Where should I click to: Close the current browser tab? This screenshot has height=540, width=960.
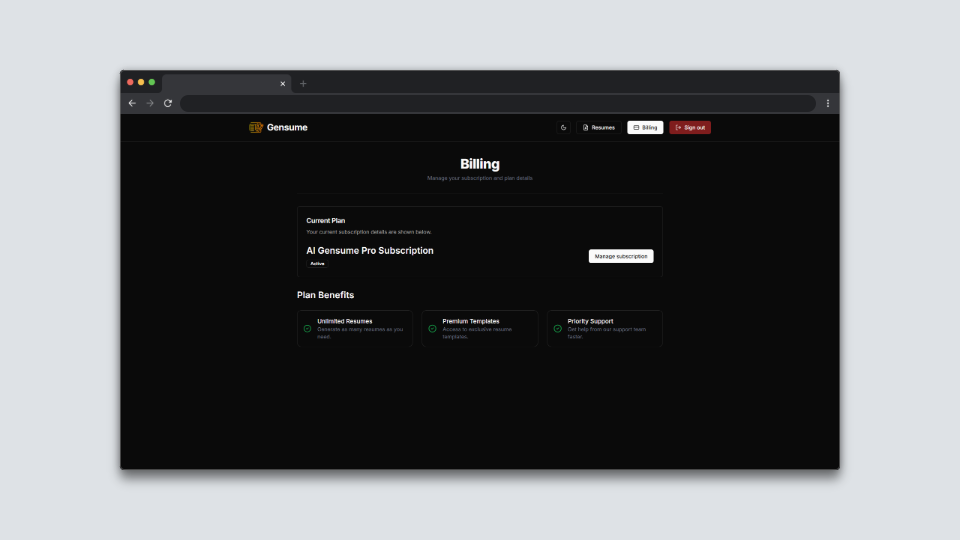282,84
